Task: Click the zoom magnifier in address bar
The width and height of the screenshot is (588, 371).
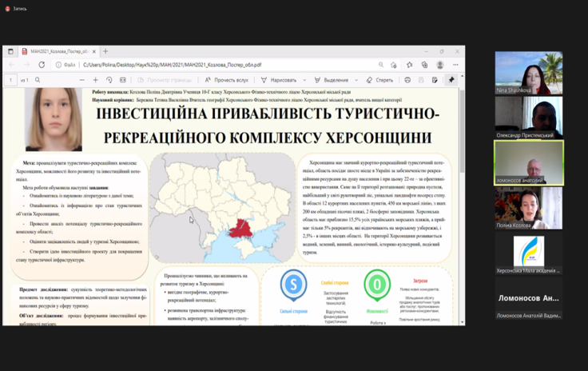Action: pyautogui.click(x=381, y=65)
